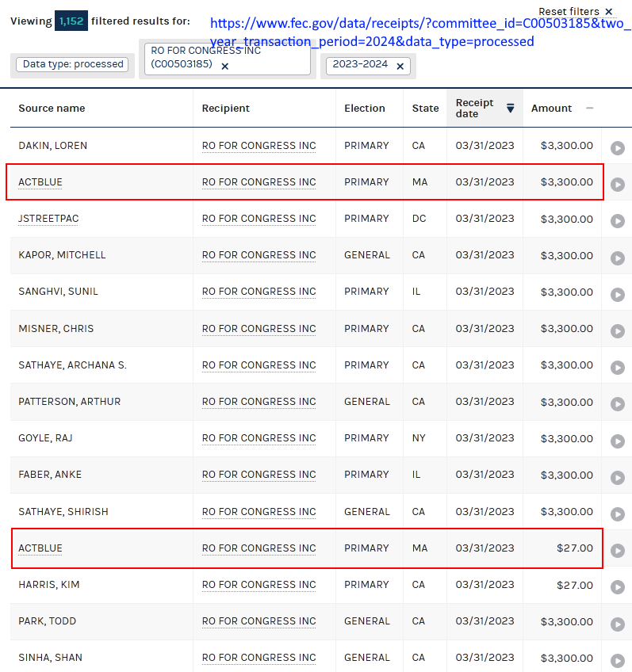Click the fec.gov receipts URL annotation text
632x672 pixels.
click(420, 32)
